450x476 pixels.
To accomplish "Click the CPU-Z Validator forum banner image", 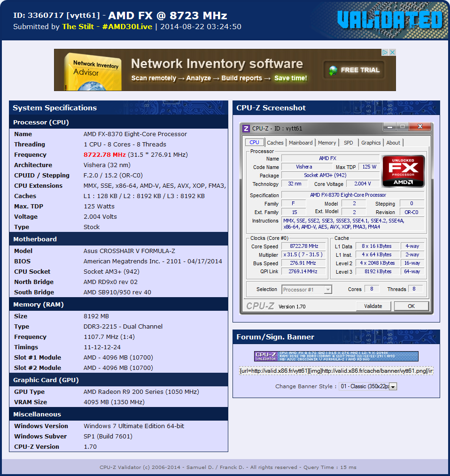I will (x=336, y=356).
